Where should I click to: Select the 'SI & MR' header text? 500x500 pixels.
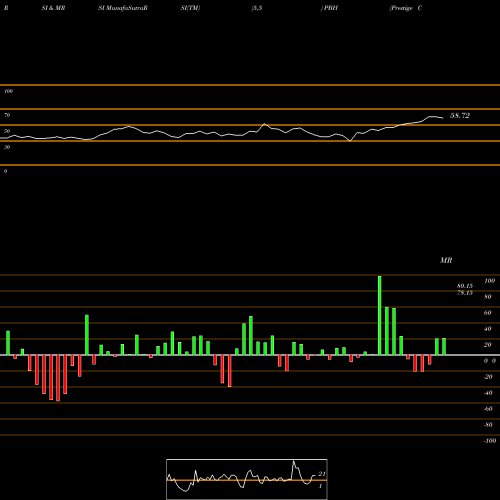click(x=53, y=8)
